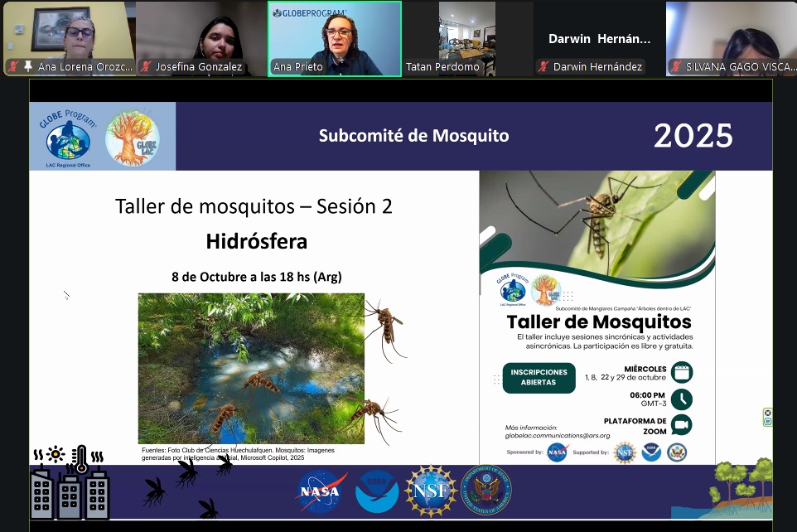Click the GLOBE Program LAC Regional Office logo
Viewport: 797px width, 532px height.
click(x=68, y=137)
